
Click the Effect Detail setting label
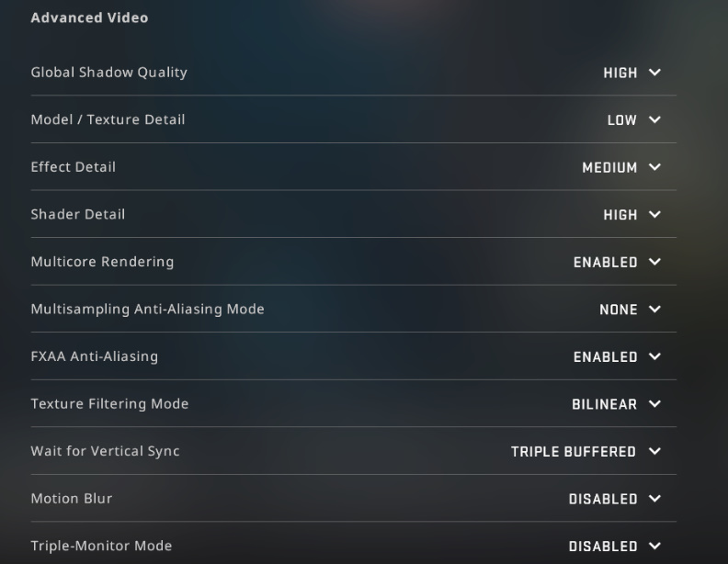coord(74,167)
